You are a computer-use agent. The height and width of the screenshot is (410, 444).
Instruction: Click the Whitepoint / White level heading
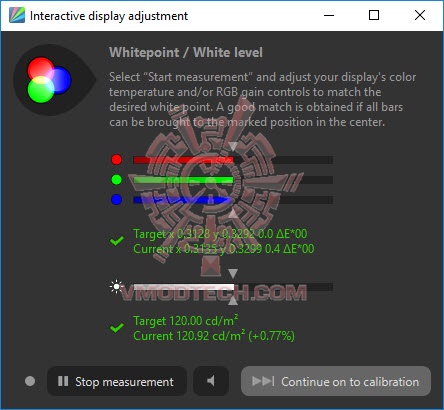[186, 53]
